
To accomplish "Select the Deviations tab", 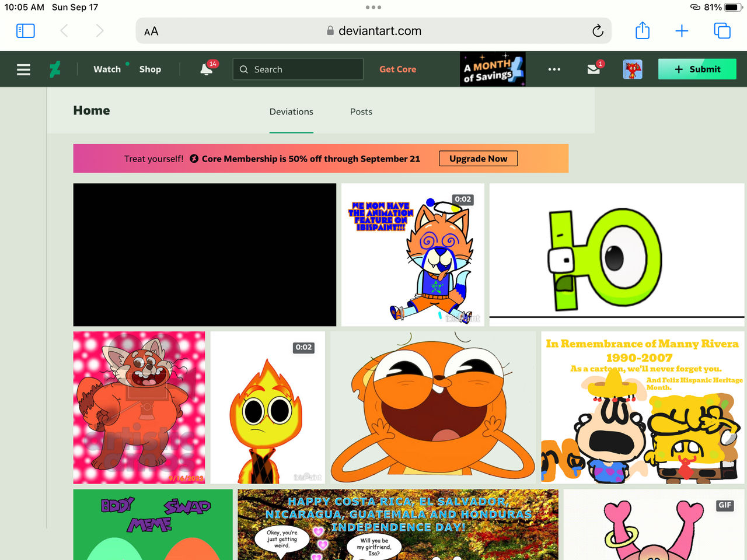I will [x=291, y=111].
